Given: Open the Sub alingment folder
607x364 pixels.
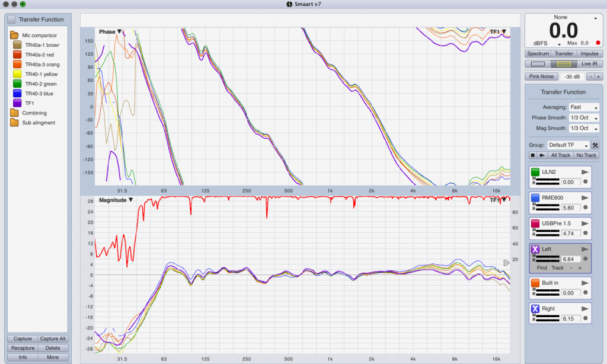Looking at the screenshot, I should pyautogui.click(x=15, y=123).
